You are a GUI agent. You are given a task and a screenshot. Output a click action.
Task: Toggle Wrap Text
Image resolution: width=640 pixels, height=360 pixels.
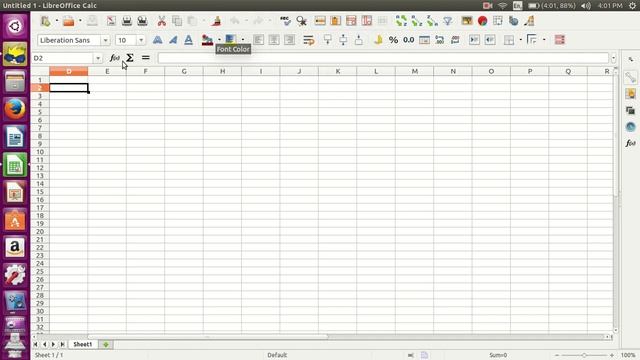pyautogui.click(x=309, y=40)
